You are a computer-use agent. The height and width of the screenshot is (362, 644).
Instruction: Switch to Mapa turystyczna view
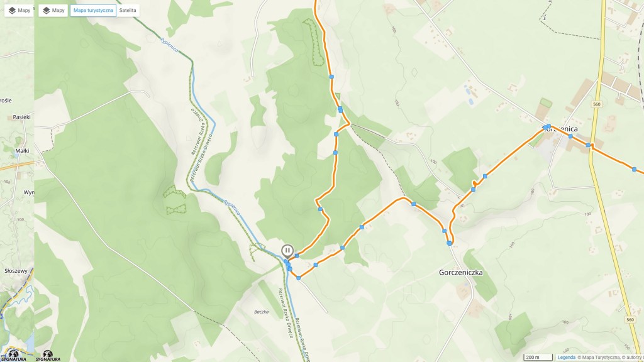tap(93, 10)
